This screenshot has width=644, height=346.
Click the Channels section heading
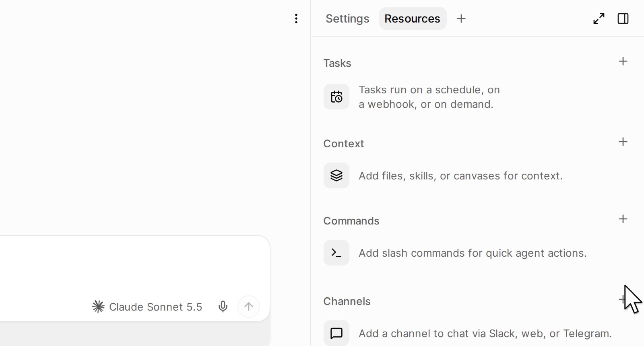tap(347, 301)
